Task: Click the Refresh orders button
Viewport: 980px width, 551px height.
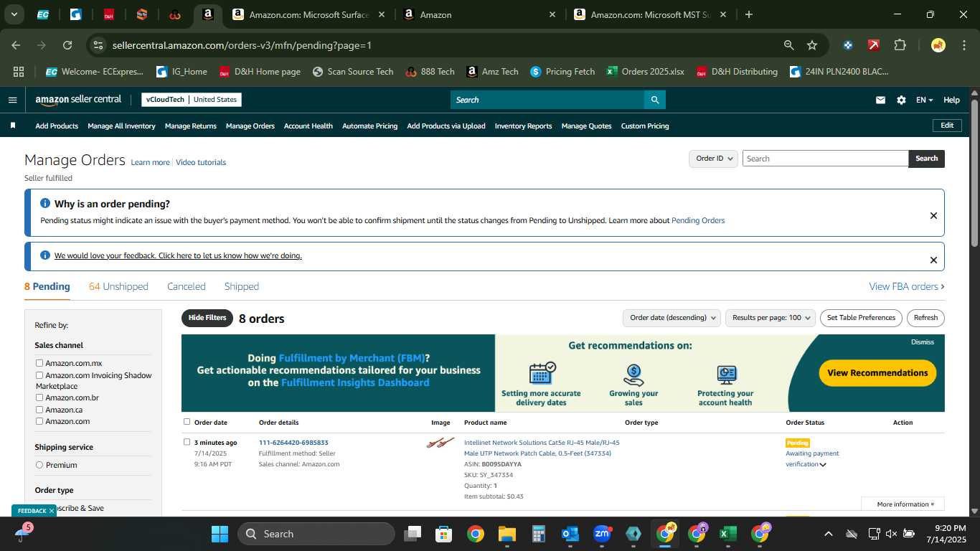Action: coord(925,318)
